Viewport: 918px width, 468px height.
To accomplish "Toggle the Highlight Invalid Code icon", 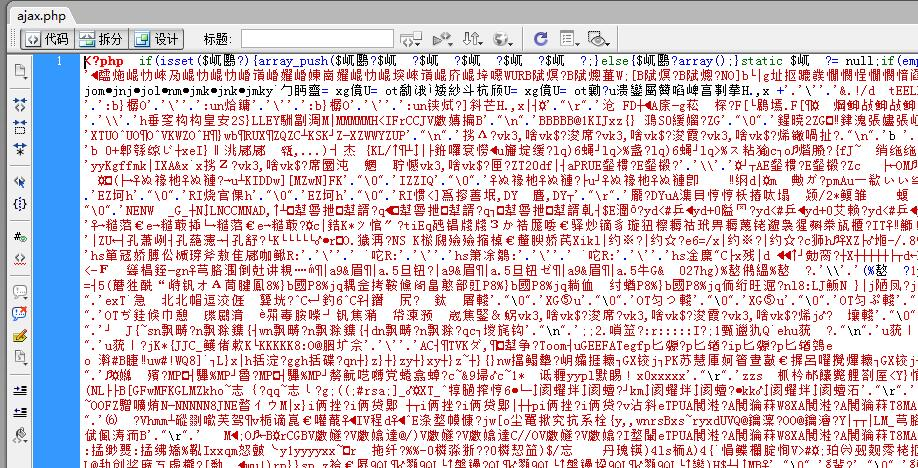I will (20, 258).
